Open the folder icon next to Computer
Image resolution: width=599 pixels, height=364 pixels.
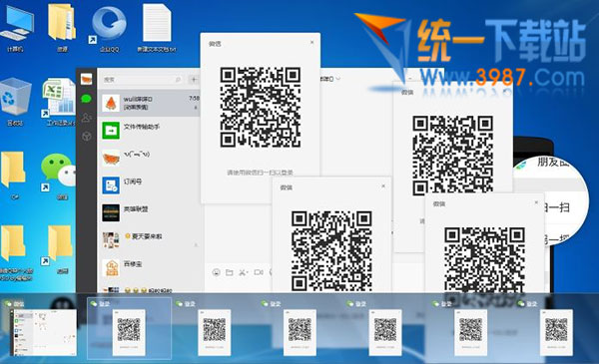[62, 28]
